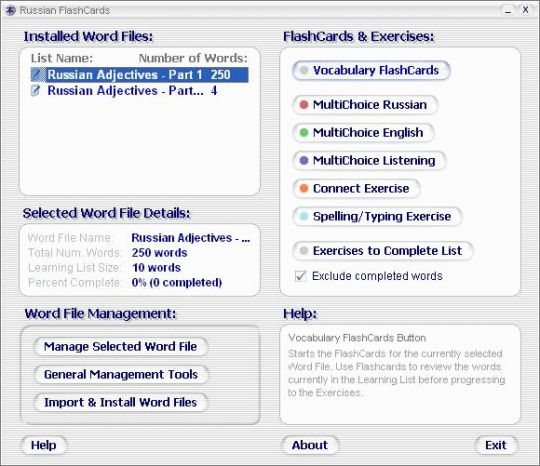Click the Help button at bottom left

coord(44,445)
